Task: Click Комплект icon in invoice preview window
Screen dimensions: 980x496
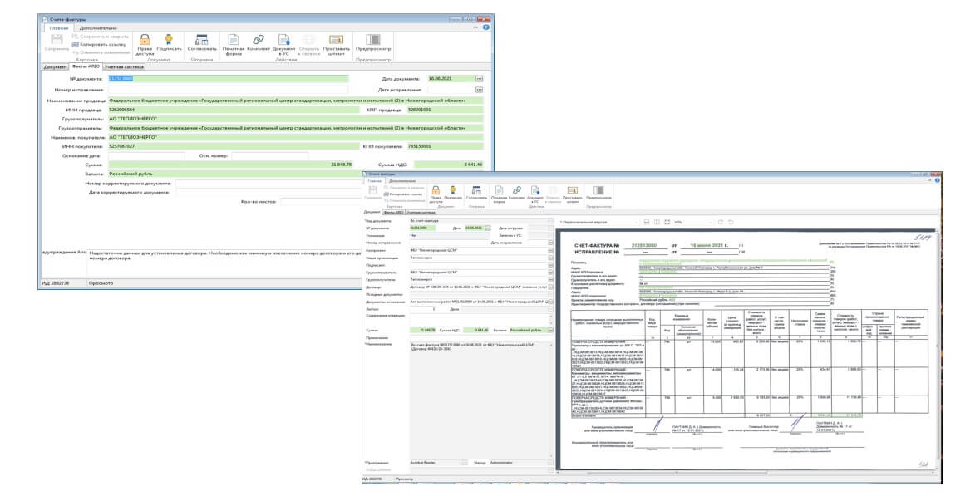Action: 517,190
